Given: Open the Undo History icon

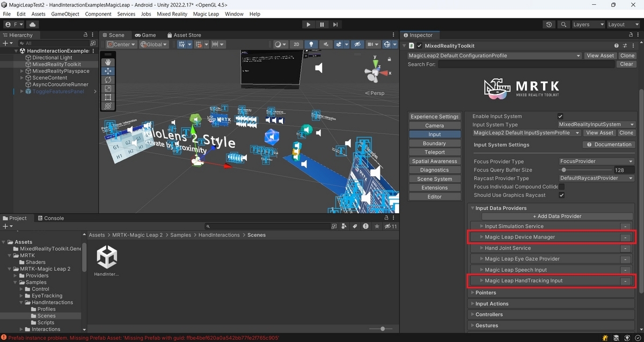Looking at the screenshot, I should [x=548, y=25].
